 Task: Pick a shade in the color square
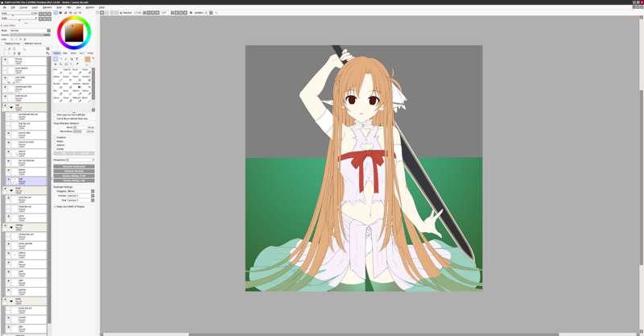click(x=74, y=32)
